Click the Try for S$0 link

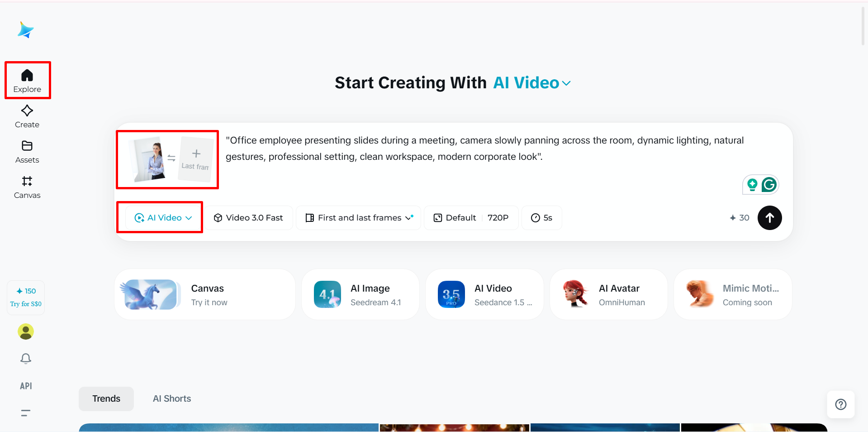tap(26, 304)
